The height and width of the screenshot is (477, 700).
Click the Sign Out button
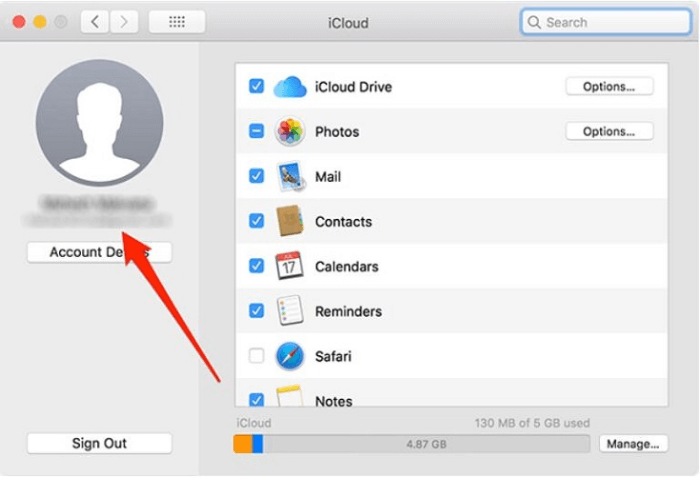[x=99, y=444]
